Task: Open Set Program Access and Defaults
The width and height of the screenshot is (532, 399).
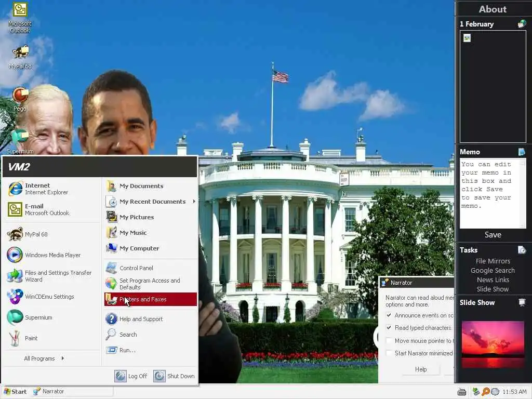Action: pos(150,284)
